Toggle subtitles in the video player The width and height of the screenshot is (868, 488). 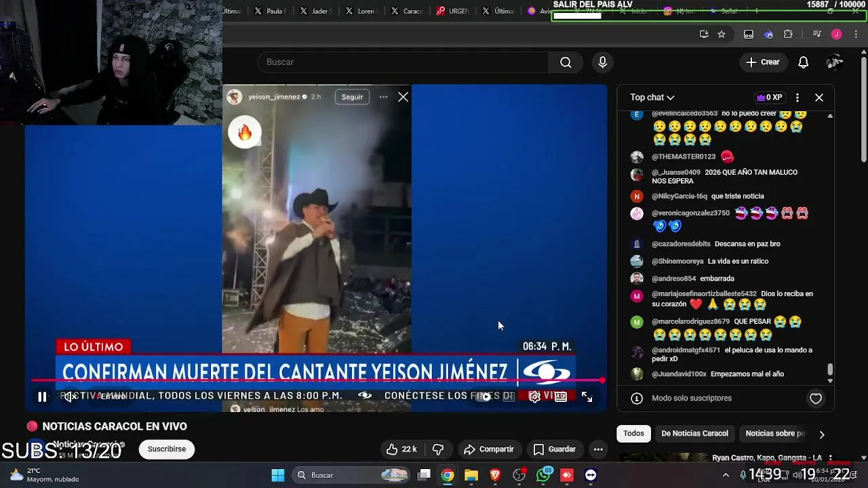coord(509,397)
